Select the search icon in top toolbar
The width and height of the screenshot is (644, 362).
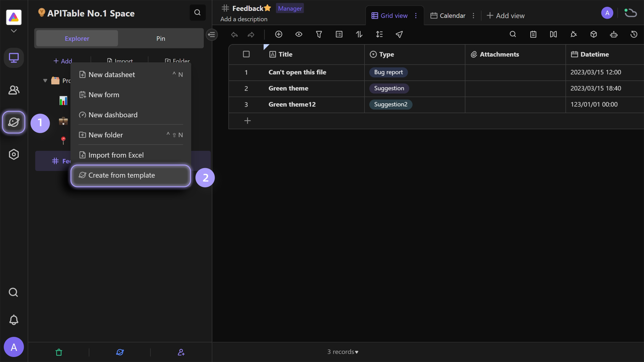513,34
